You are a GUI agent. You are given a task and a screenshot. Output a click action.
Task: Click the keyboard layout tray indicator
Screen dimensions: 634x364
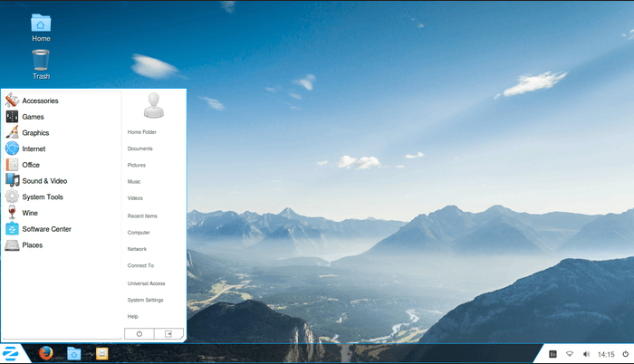tap(552, 354)
